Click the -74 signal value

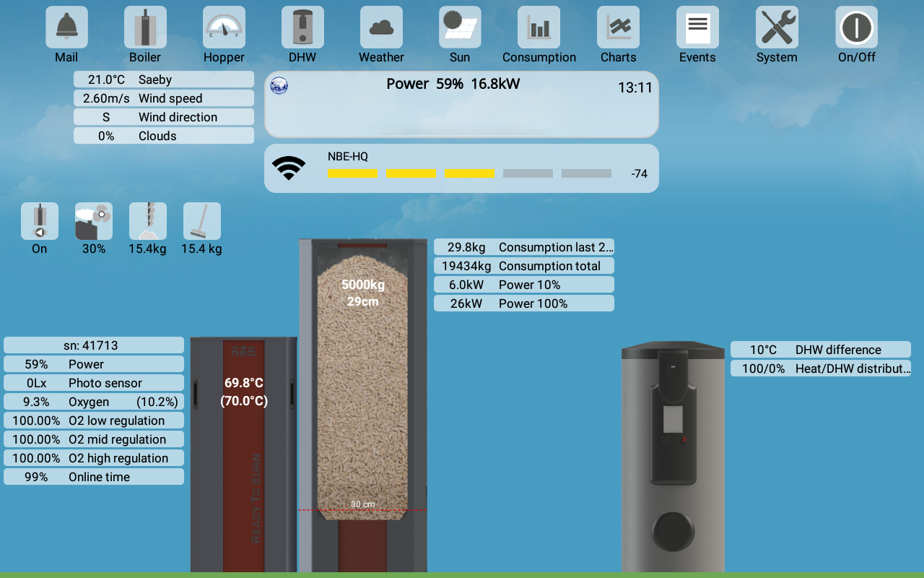pos(639,174)
